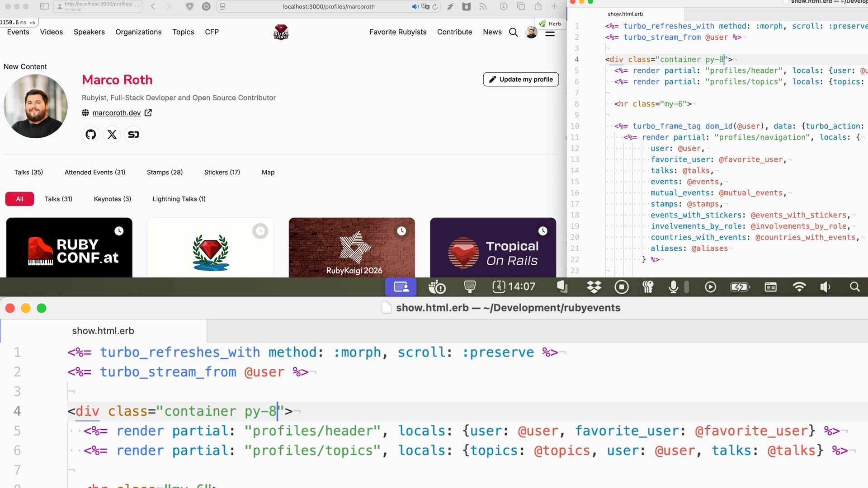
Task: Open the GitHub profile icon
Action: pos(91,135)
